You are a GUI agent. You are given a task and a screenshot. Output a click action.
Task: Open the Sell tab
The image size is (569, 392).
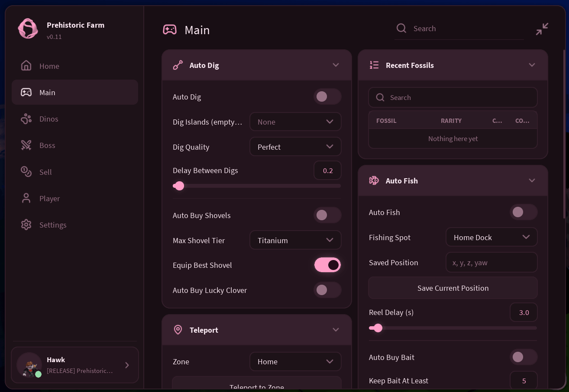point(75,172)
